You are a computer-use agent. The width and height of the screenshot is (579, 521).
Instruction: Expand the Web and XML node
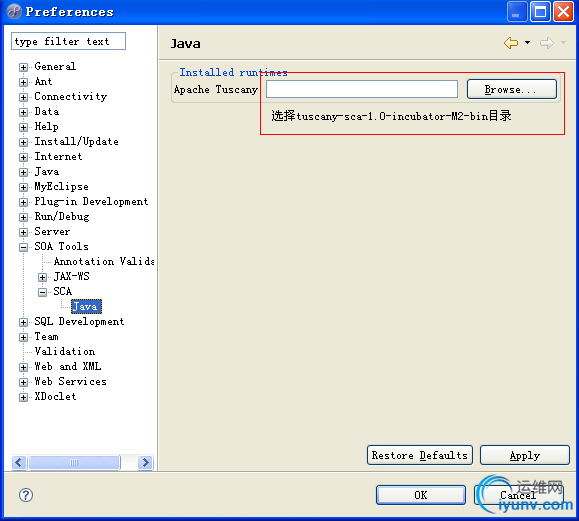point(23,367)
